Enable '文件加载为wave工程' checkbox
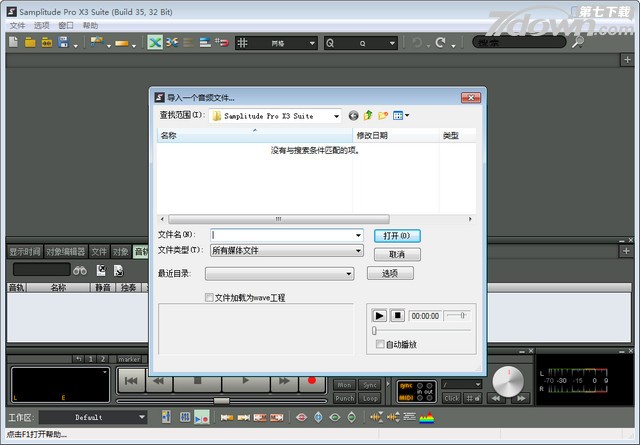Image resolution: width=640 pixels, height=445 pixels. pos(209,297)
